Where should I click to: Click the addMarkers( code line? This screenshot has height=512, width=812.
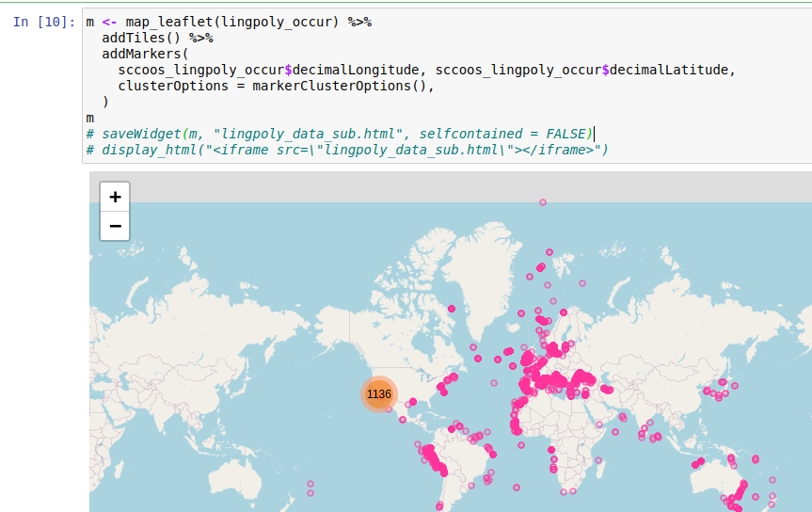tap(146, 54)
